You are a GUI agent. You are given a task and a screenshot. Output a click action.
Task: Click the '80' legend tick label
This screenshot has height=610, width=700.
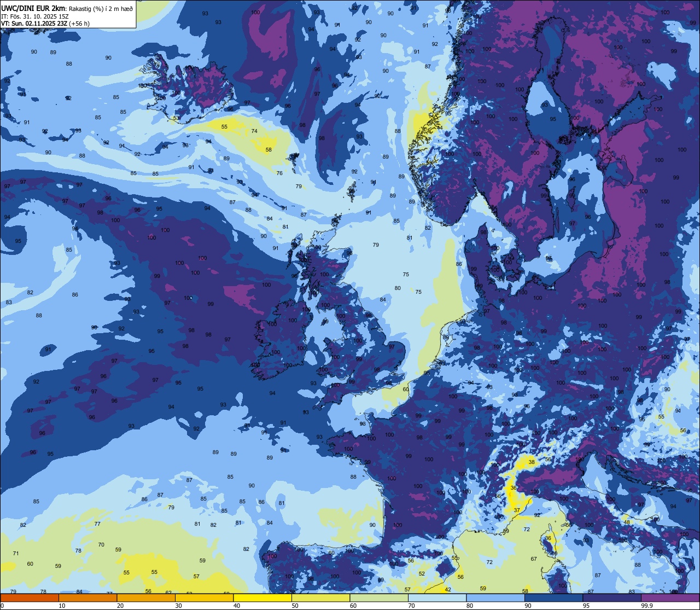click(469, 606)
